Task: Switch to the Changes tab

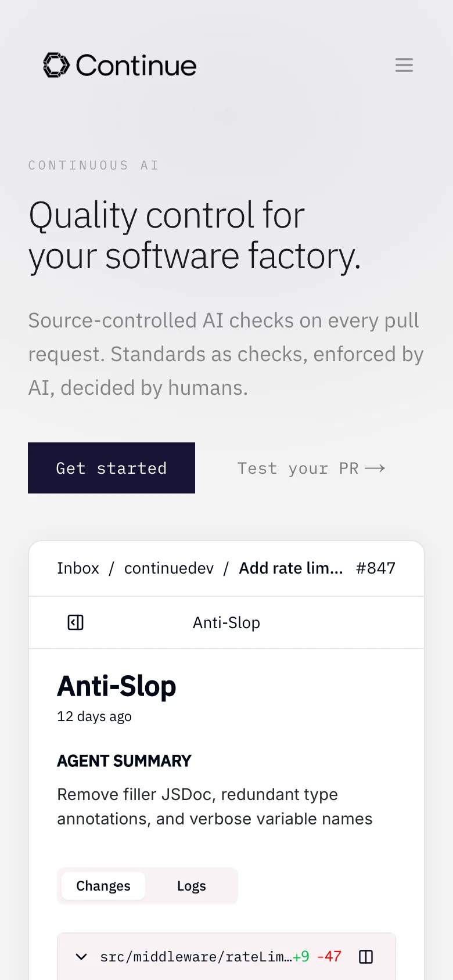Action: point(103,886)
